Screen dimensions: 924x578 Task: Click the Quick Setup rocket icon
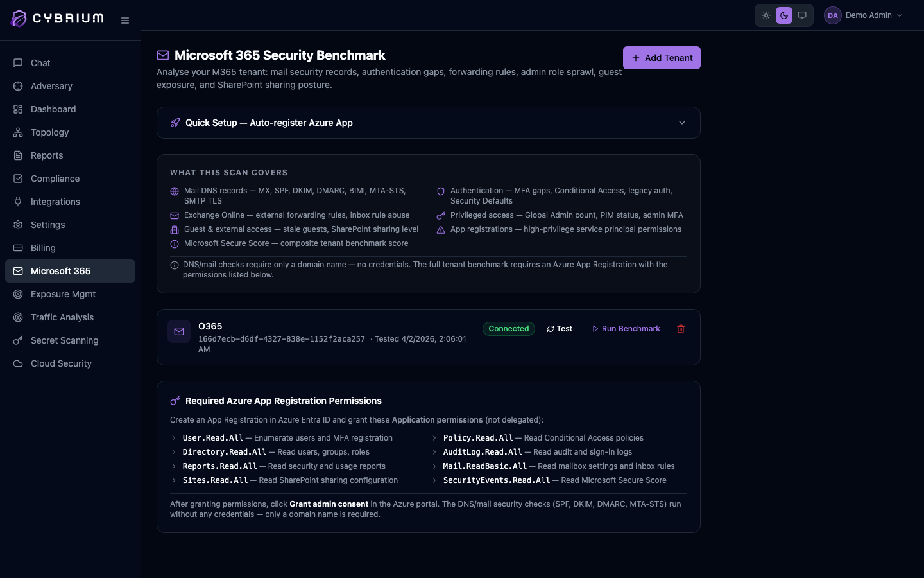tap(175, 123)
